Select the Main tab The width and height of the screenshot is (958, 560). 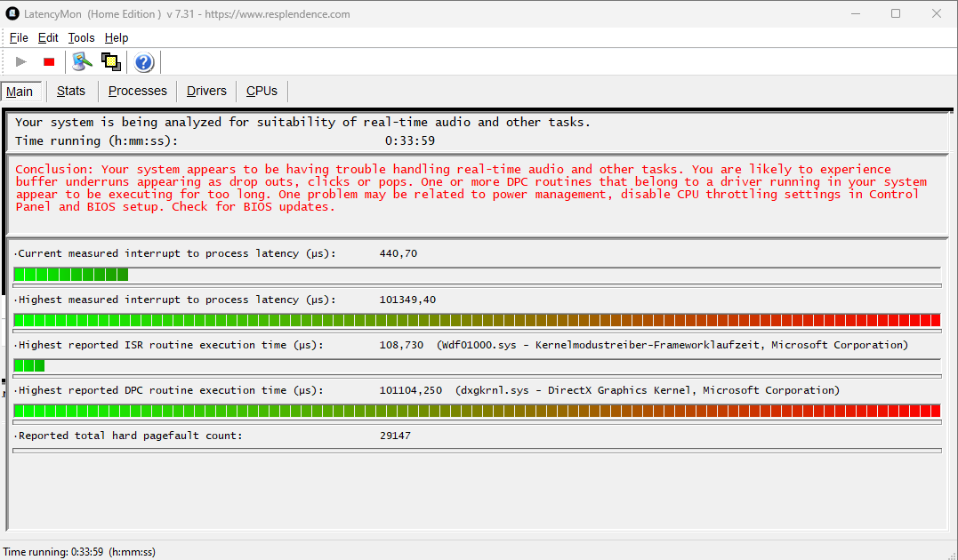coord(20,92)
